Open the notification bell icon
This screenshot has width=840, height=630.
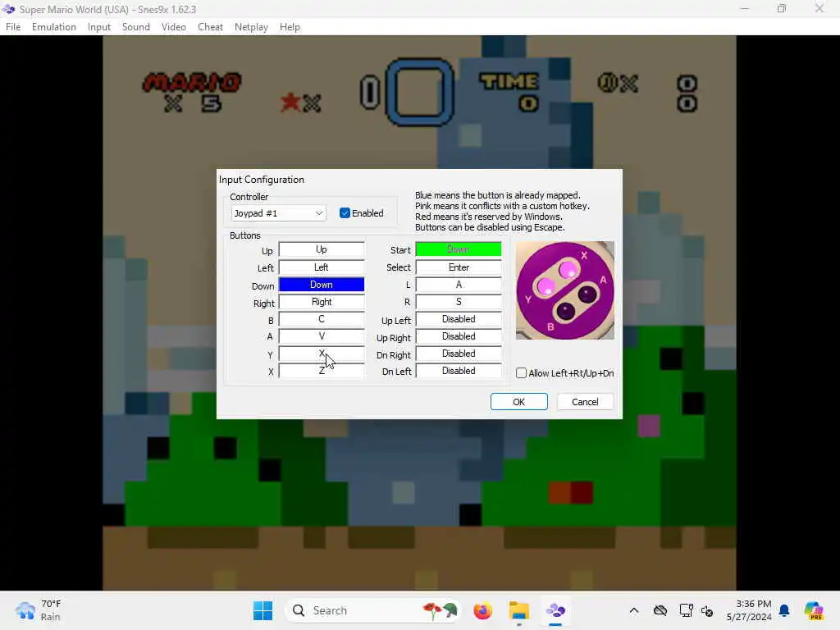(784, 610)
